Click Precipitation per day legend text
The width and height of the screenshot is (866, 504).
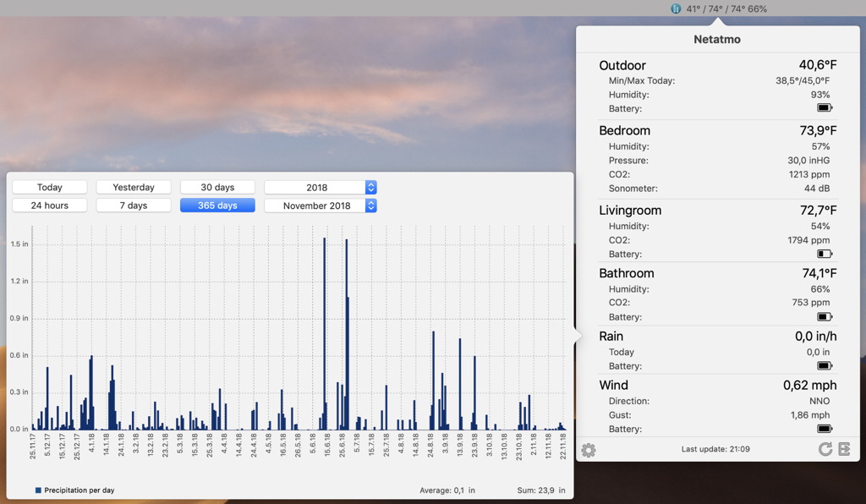pyautogui.click(x=79, y=490)
